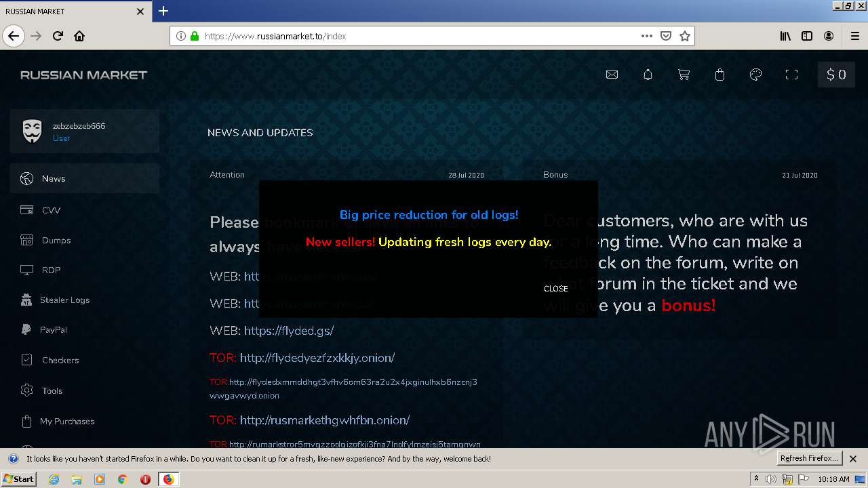Reload the current page
The image size is (868, 488).
(58, 36)
